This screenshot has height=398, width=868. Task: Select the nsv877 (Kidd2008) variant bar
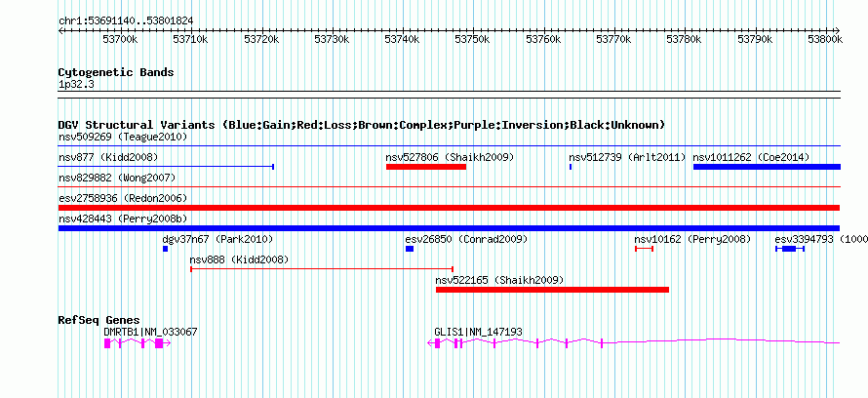(x=166, y=167)
